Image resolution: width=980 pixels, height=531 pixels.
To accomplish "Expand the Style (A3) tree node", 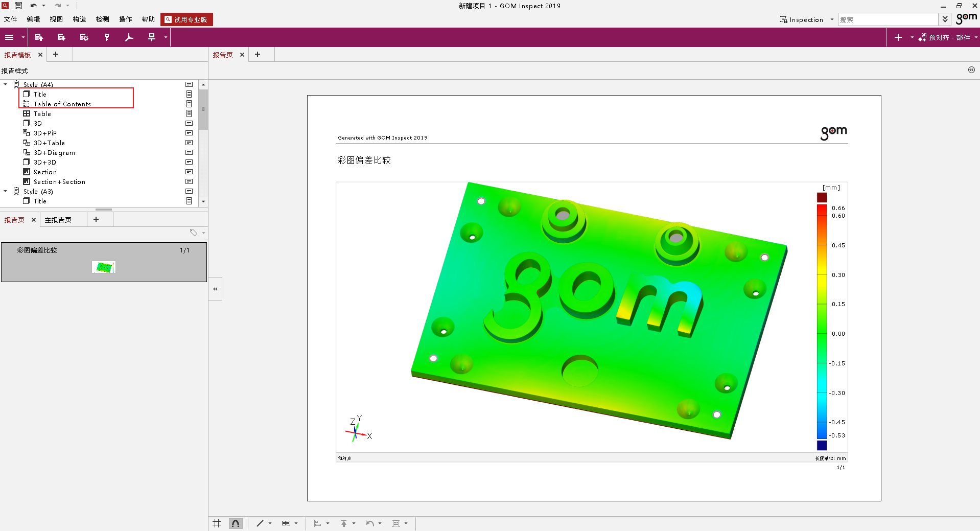I will (x=6, y=191).
